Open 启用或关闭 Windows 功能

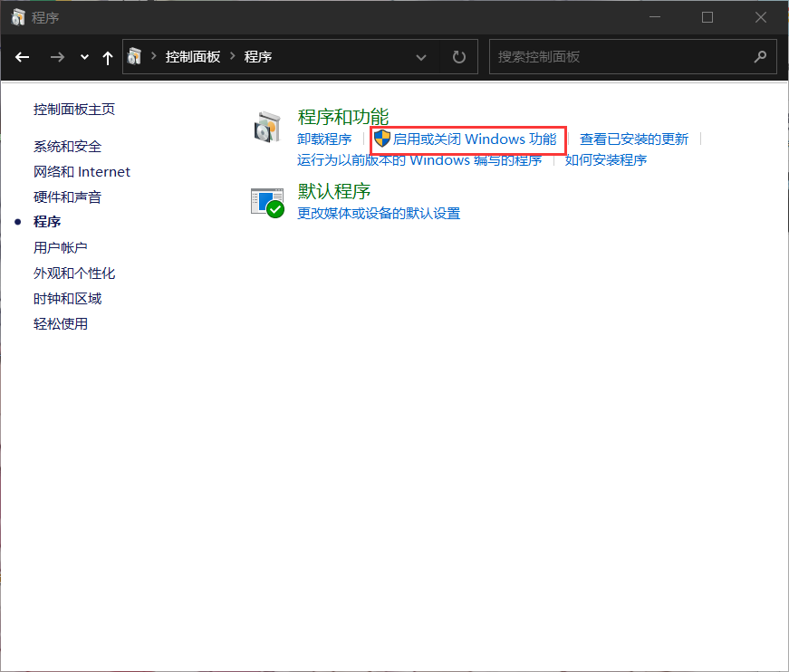[x=475, y=139]
